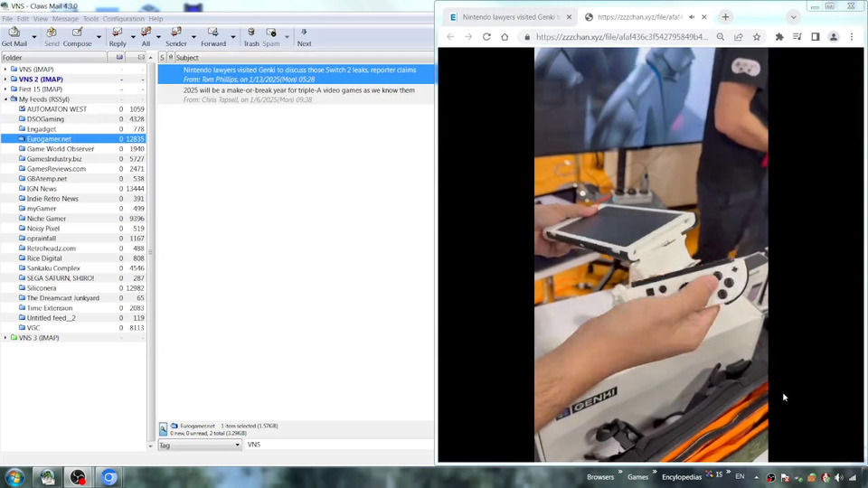Open Reply All dropdown arrow
Viewport: 868px width, 488px height.
pyautogui.click(x=158, y=37)
